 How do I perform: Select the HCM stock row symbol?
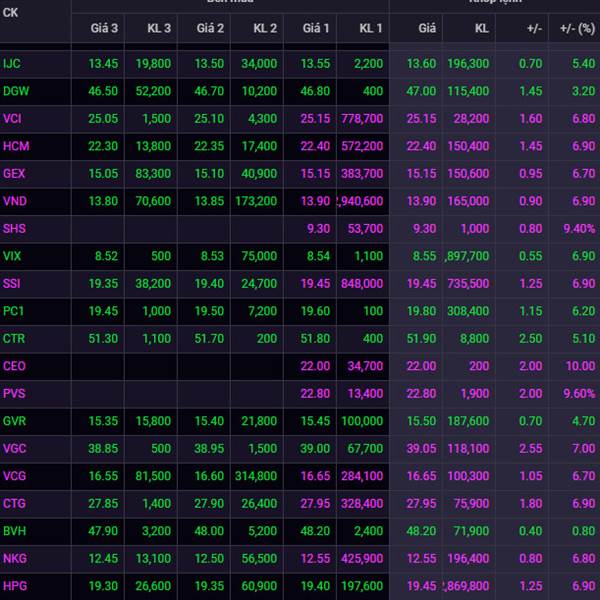point(16,146)
